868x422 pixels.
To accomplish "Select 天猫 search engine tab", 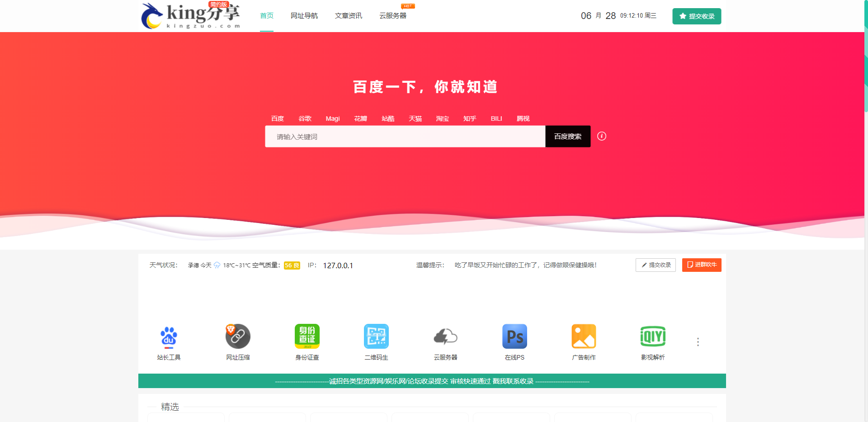I will point(415,119).
